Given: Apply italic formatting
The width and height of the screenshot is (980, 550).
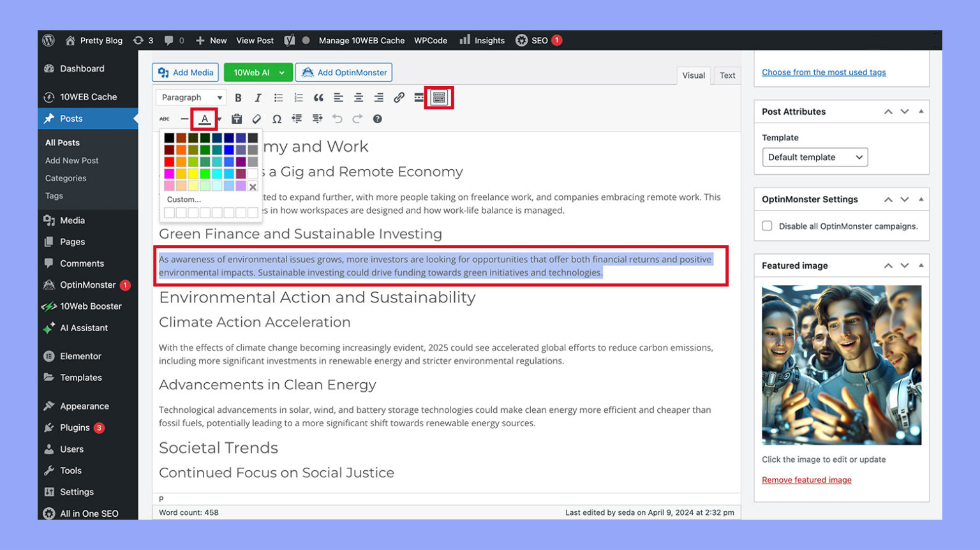Looking at the screenshot, I should [258, 97].
